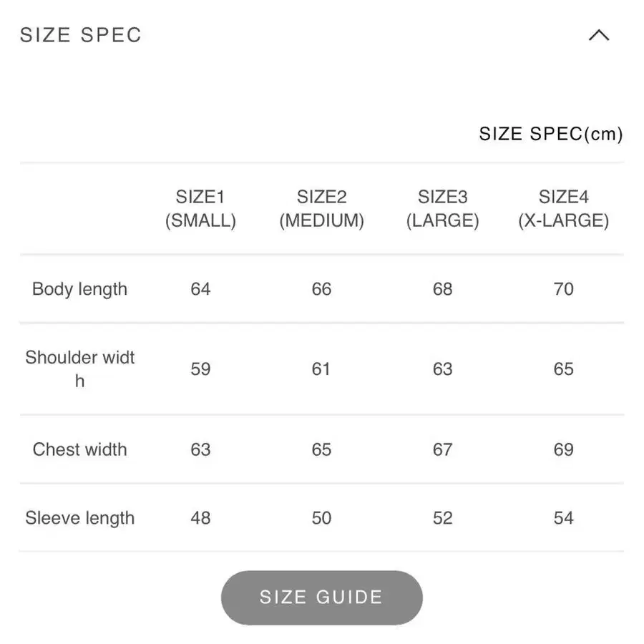Select the SIZE3 (LARGE) column header

point(442,209)
